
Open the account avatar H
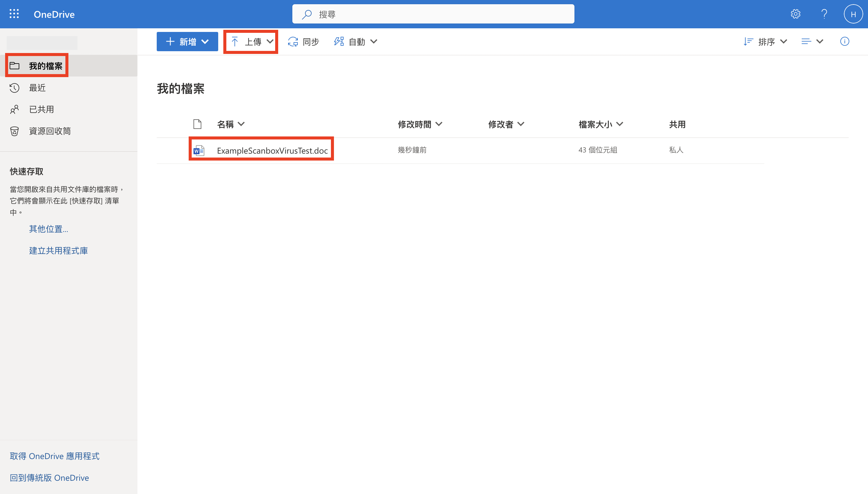tap(853, 14)
